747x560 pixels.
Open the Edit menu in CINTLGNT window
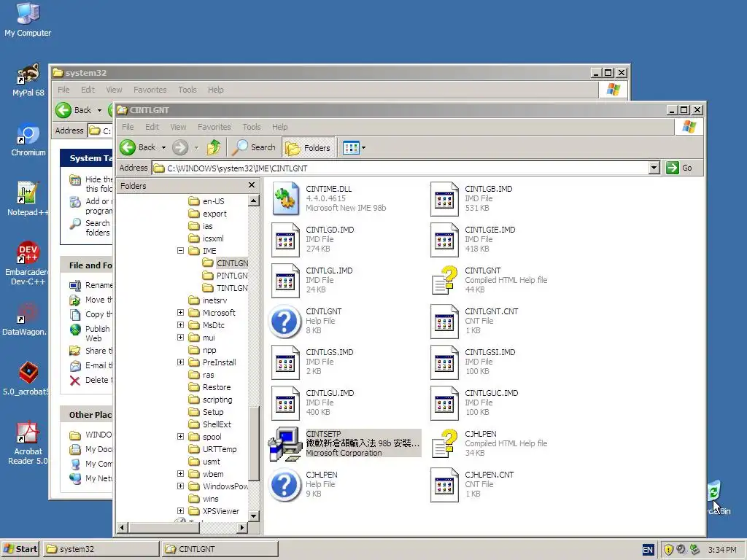tap(152, 127)
